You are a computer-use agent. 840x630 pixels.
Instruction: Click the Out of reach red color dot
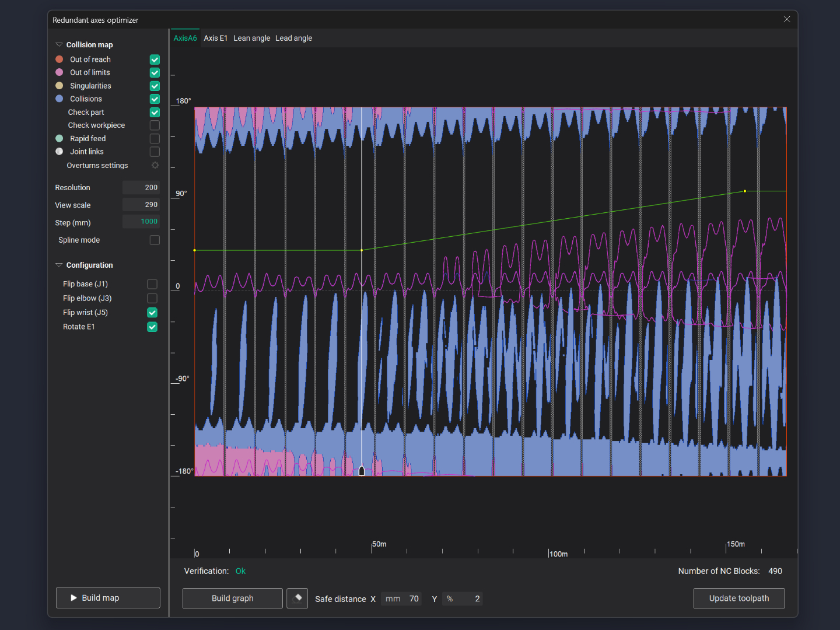[x=60, y=60]
